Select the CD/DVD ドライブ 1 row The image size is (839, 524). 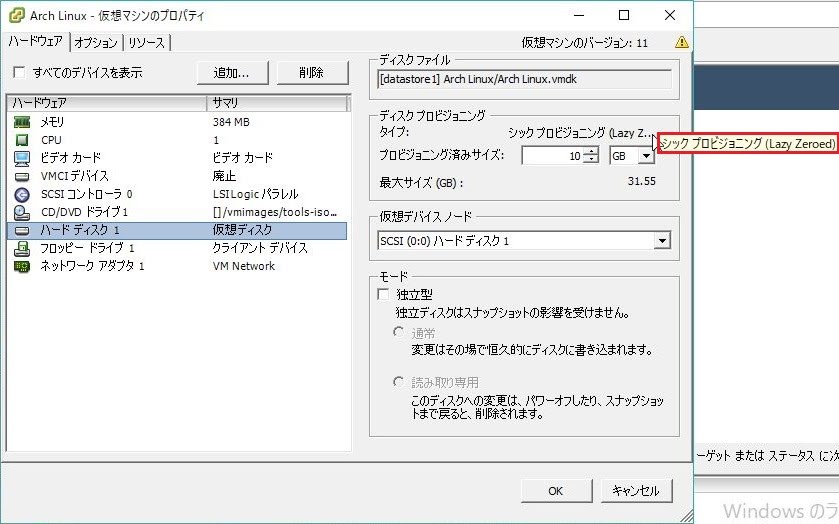tap(177, 212)
